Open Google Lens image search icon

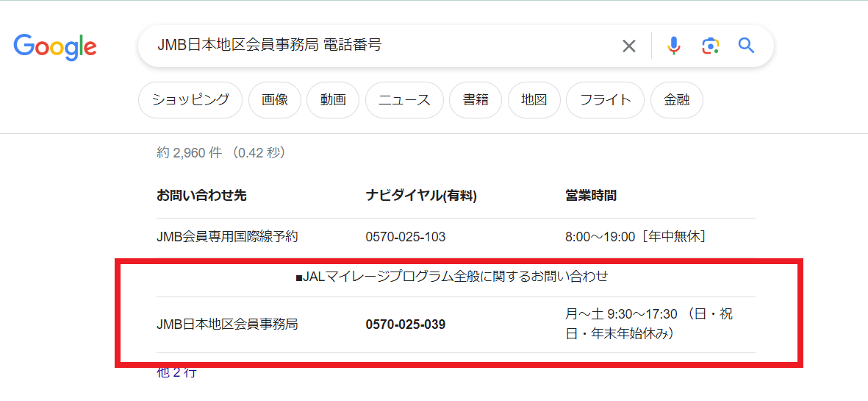pos(710,46)
